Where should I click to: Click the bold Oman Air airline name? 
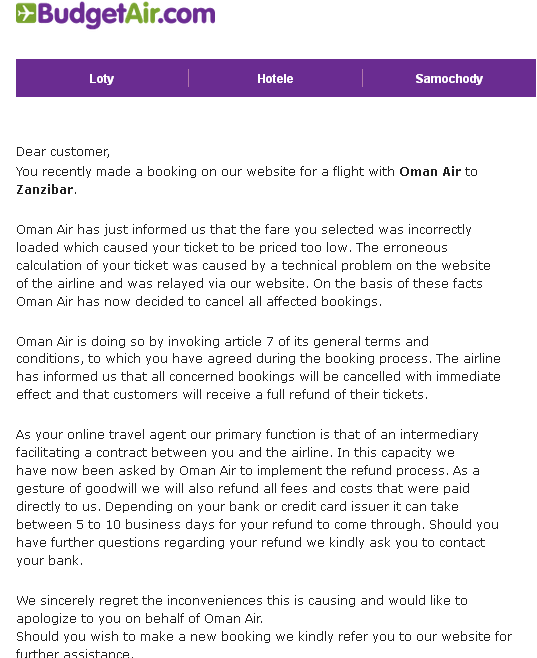click(x=430, y=172)
